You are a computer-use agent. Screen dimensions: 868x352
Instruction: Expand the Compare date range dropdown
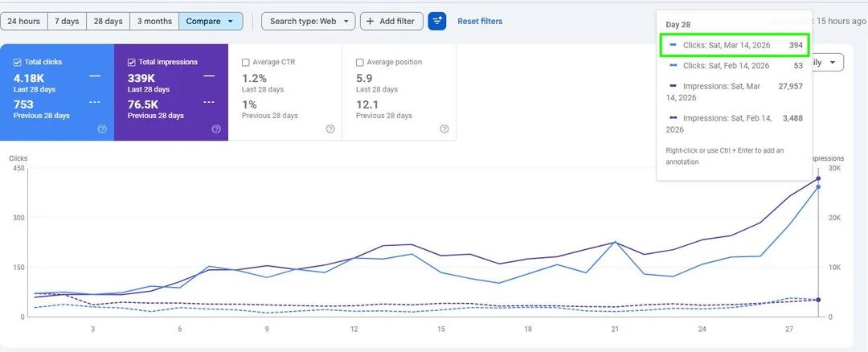click(x=211, y=21)
